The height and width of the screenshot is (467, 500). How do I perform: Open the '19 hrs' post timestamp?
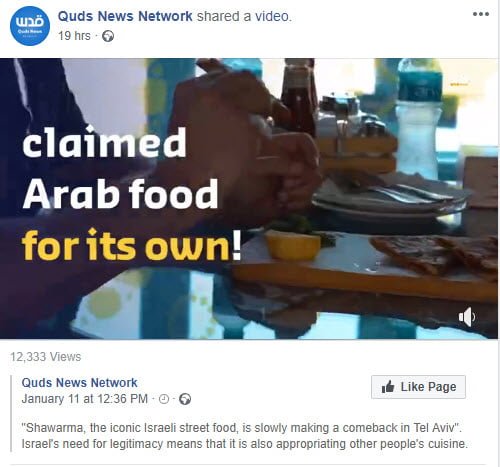[74, 36]
